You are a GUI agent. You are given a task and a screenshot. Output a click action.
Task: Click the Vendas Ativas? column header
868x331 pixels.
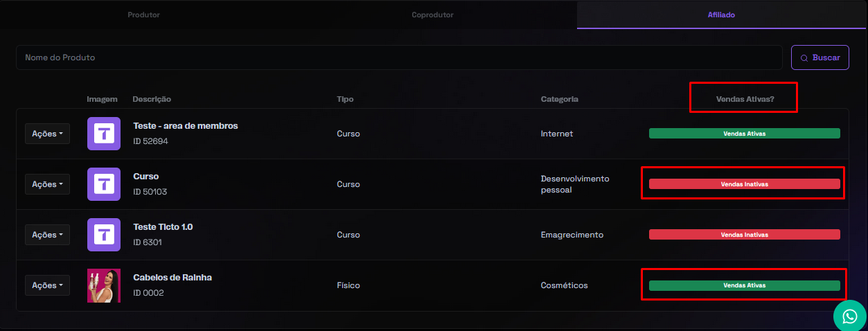click(x=745, y=99)
